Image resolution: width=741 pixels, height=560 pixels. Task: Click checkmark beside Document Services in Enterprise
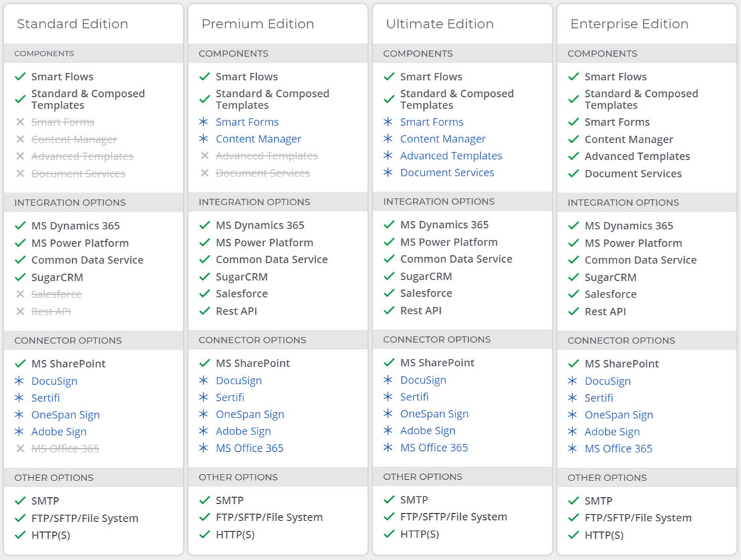(x=573, y=173)
